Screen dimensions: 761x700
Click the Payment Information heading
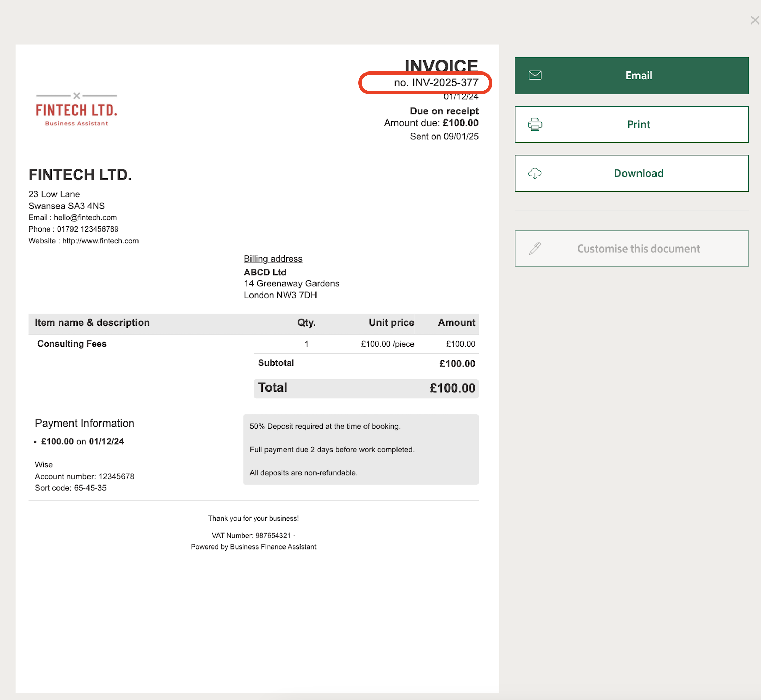(84, 423)
